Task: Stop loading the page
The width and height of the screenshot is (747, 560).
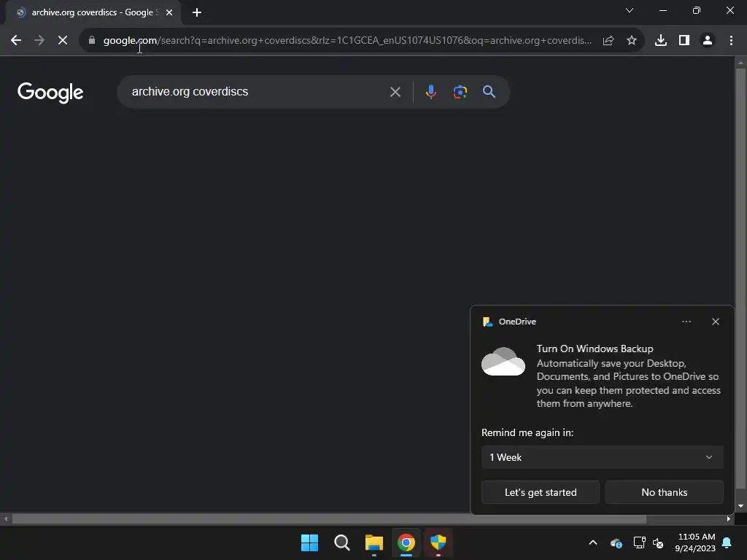Action: (63, 41)
